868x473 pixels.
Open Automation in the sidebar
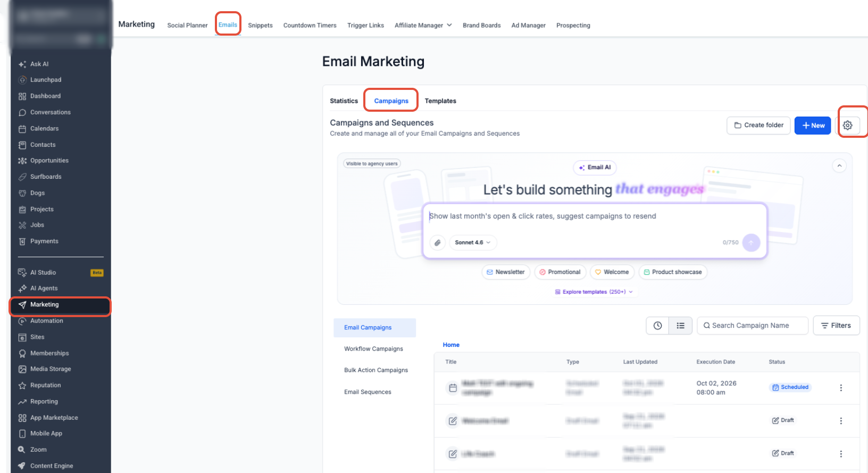pos(47,321)
